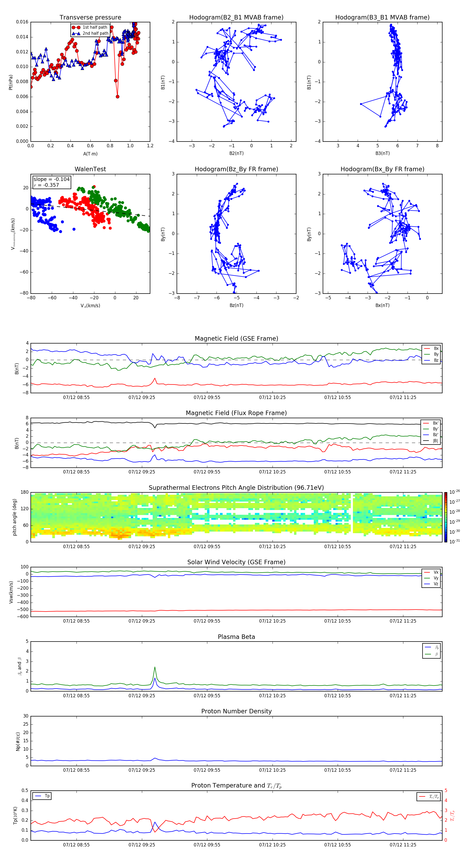The height and width of the screenshot is (868, 473).
Task: Click the "Bz'" legend entry in flux rope panel
Action: pyautogui.click(x=431, y=435)
